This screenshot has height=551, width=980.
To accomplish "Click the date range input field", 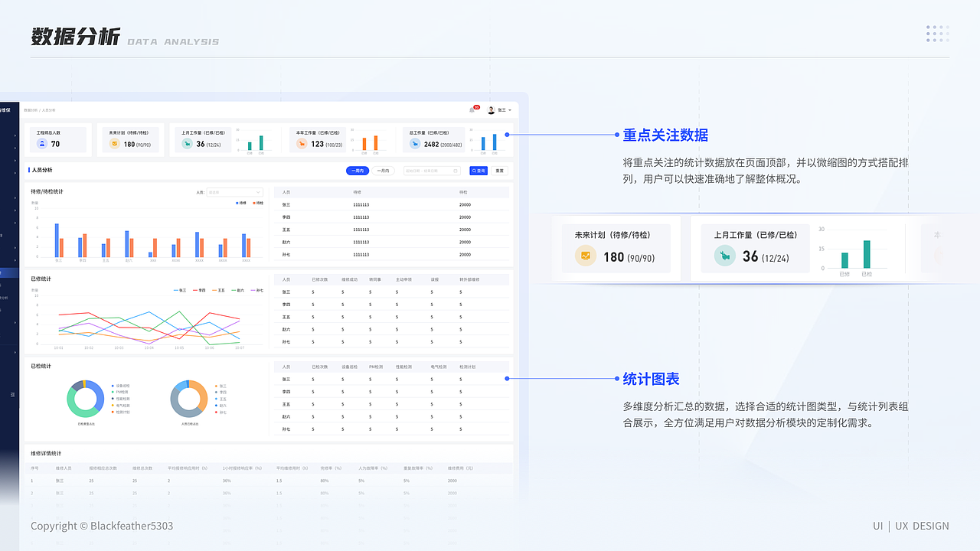I will coord(433,171).
